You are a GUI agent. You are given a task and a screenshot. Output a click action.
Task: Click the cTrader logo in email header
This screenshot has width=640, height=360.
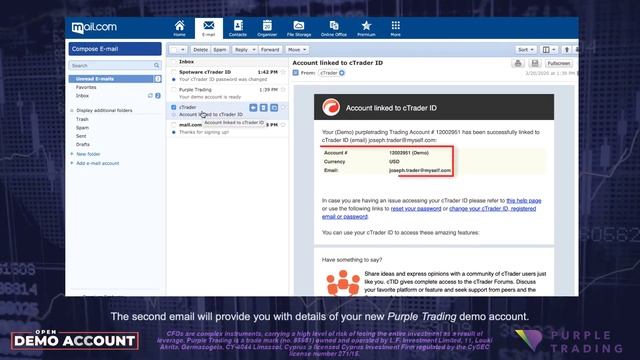[x=331, y=107]
